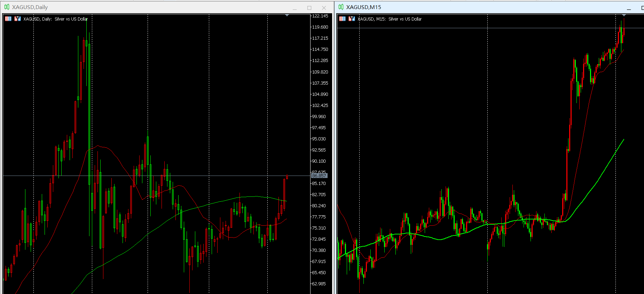The image size is (644, 294).
Task: Click the candlestick icon in XAGUSD,Daily title bar
Action: coord(7,7)
